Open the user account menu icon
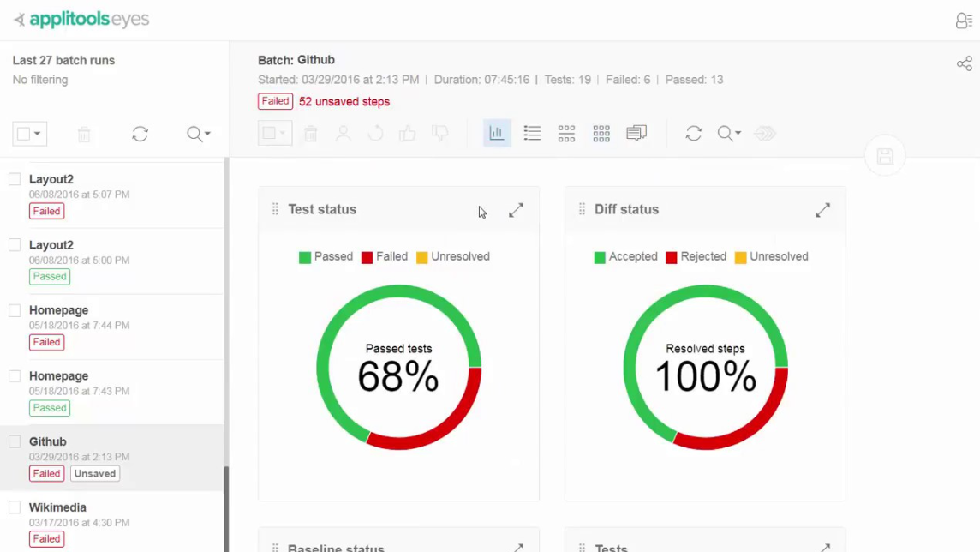 tap(964, 21)
